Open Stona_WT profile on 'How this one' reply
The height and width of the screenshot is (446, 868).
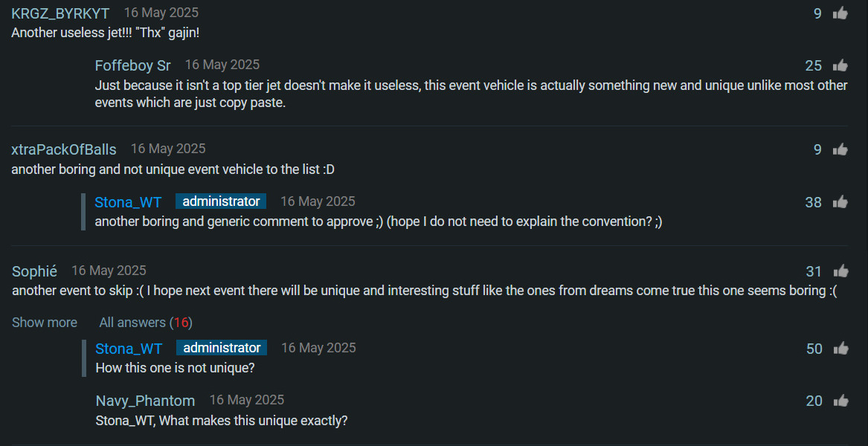129,349
